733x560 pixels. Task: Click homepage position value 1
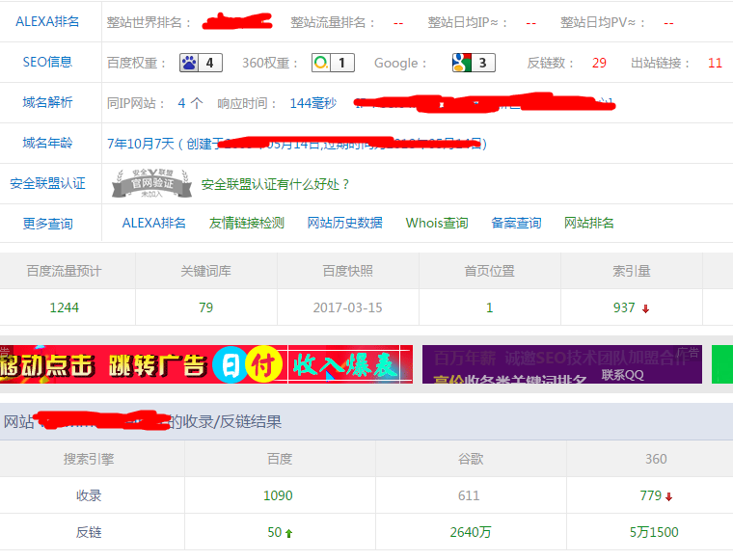(489, 307)
